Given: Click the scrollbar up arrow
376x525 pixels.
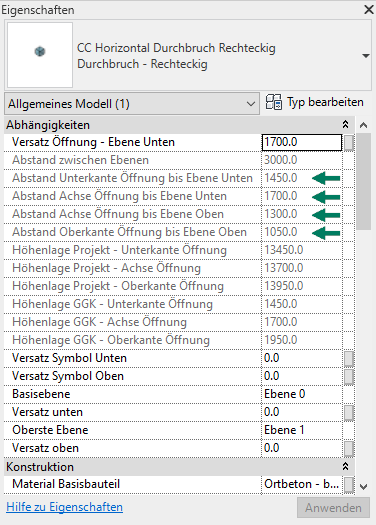Looking at the screenshot, I should 364,125.
